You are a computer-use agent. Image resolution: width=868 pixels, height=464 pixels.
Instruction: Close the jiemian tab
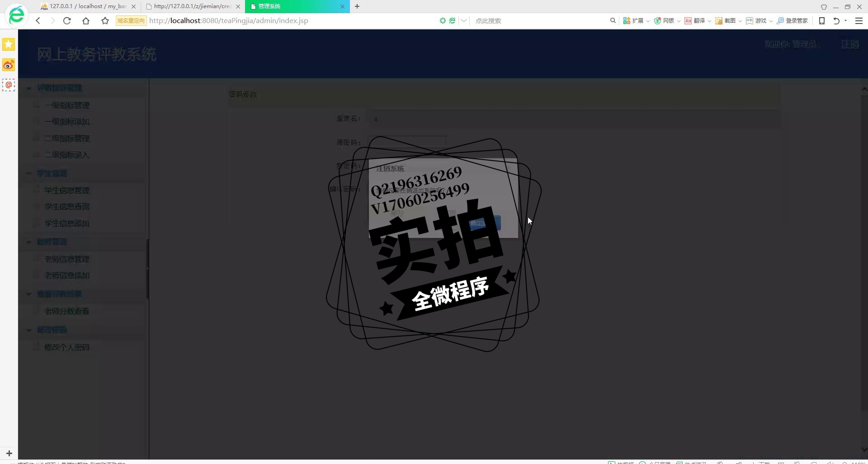click(x=238, y=6)
